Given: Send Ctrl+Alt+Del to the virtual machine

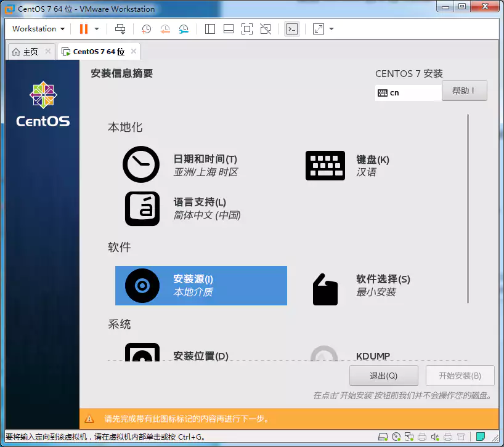Looking at the screenshot, I should (120, 29).
